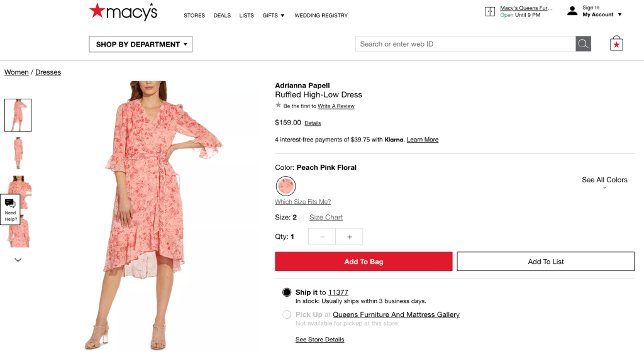Screen dimensions: 644x354
Task: Decrease quantity with minus button
Action: pyautogui.click(x=323, y=237)
